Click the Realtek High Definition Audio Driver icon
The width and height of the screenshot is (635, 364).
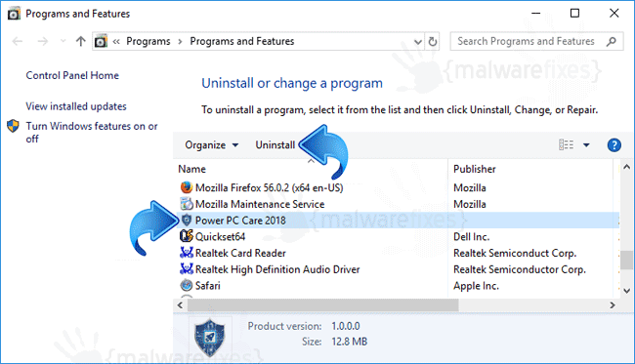tap(187, 269)
